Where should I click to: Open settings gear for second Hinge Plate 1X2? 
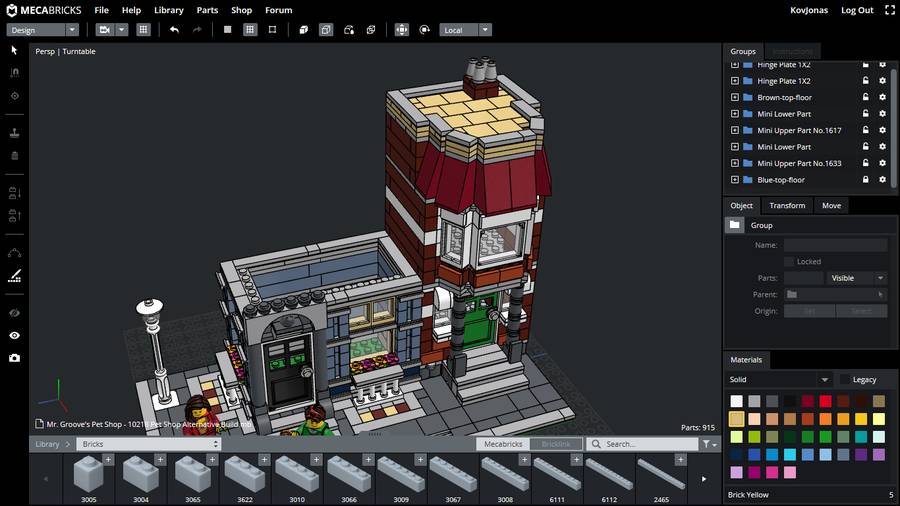click(x=883, y=81)
